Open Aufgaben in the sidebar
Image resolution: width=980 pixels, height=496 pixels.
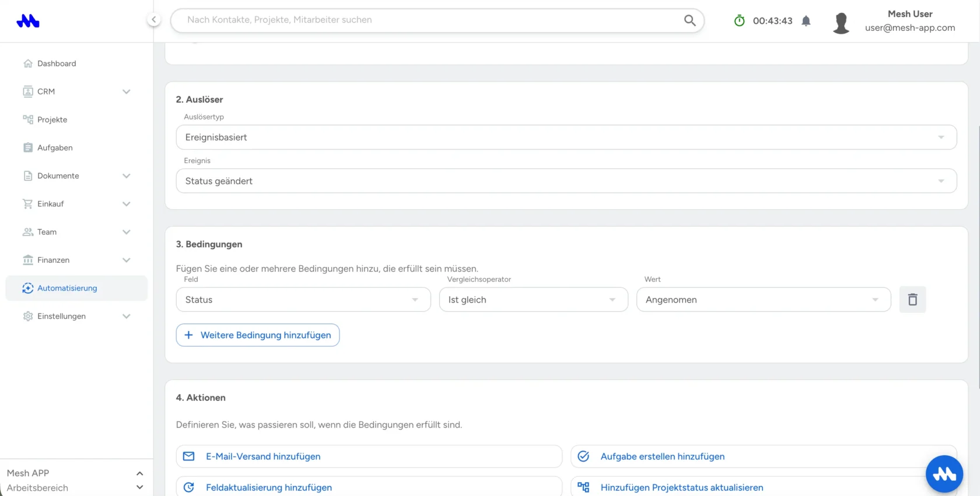(76, 147)
